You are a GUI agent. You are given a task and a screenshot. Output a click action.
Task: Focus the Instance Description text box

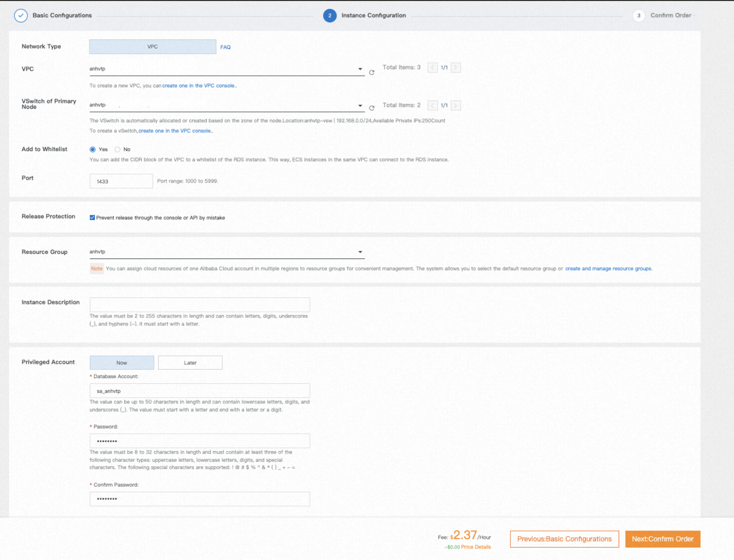pos(200,305)
